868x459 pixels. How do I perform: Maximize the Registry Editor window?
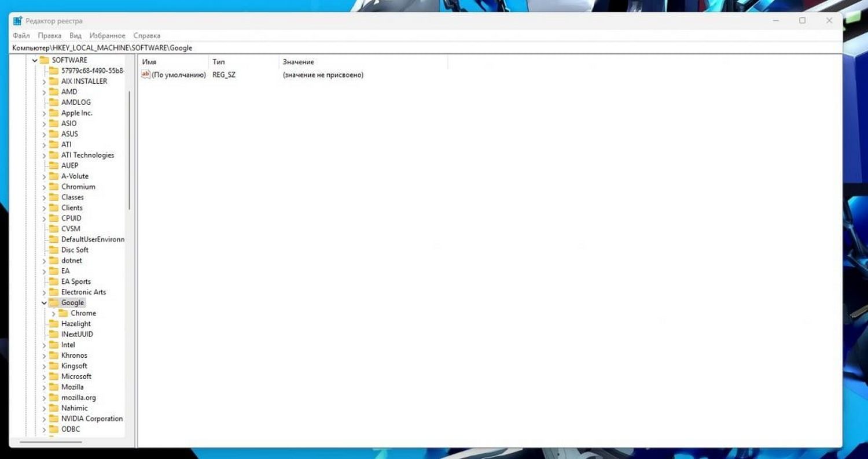pos(803,21)
